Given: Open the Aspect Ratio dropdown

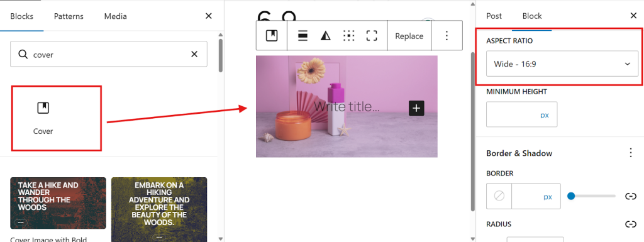Looking at the screenshot, I should coord(562,63).
